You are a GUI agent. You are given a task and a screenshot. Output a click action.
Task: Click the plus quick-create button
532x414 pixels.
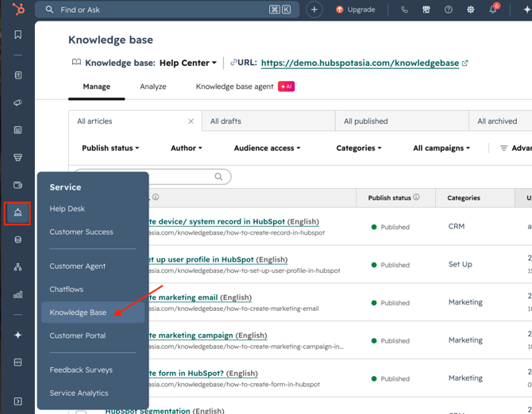point(314,10)
